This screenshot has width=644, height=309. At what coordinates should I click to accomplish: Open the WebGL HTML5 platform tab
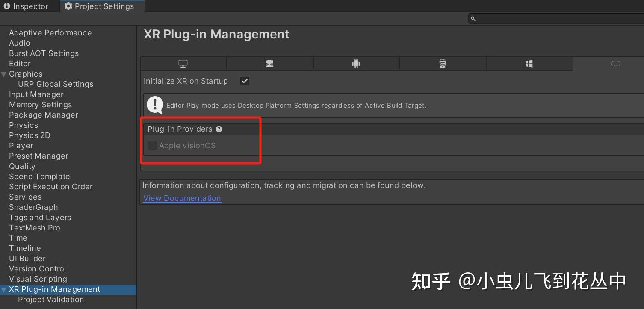[x=443, y=64]
